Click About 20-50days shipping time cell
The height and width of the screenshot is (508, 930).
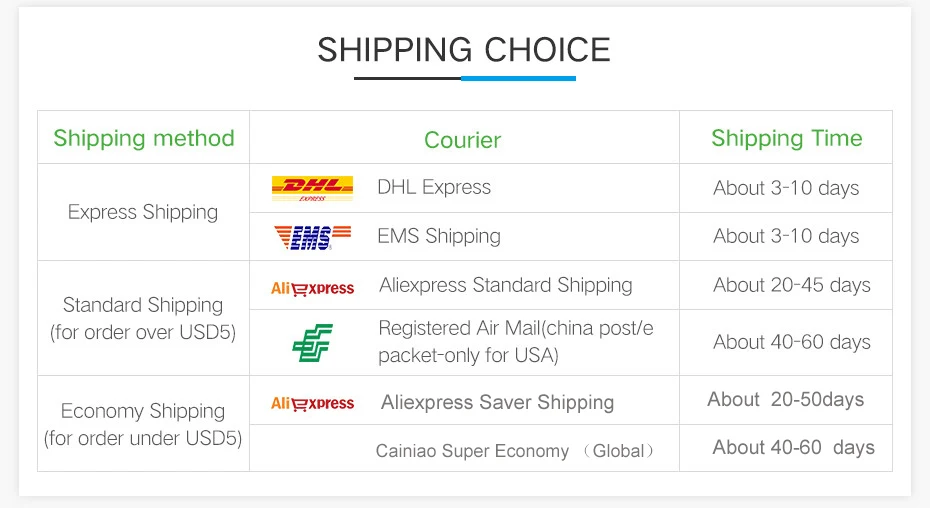click(785, 400)
